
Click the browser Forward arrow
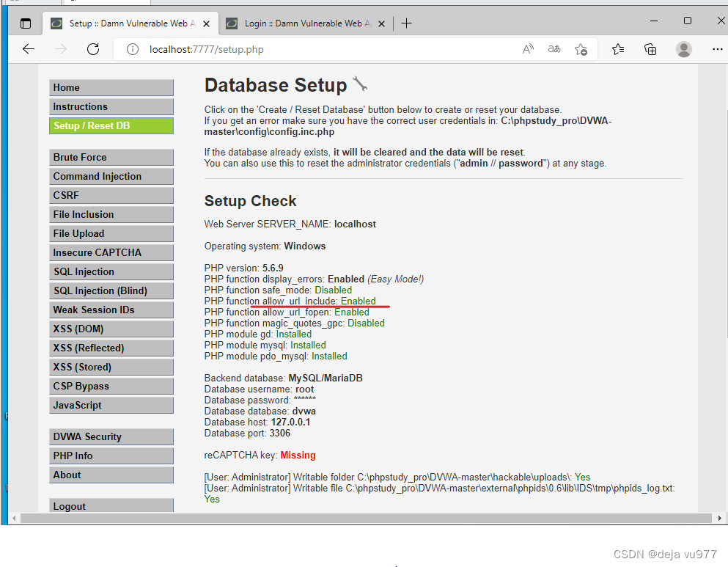pyautogui.click(x=61, y=49)
